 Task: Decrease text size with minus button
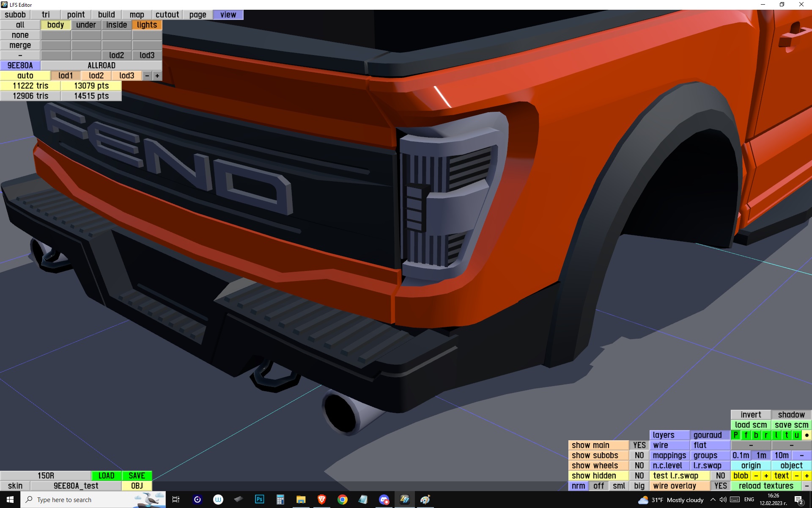(x=797, y=476)
